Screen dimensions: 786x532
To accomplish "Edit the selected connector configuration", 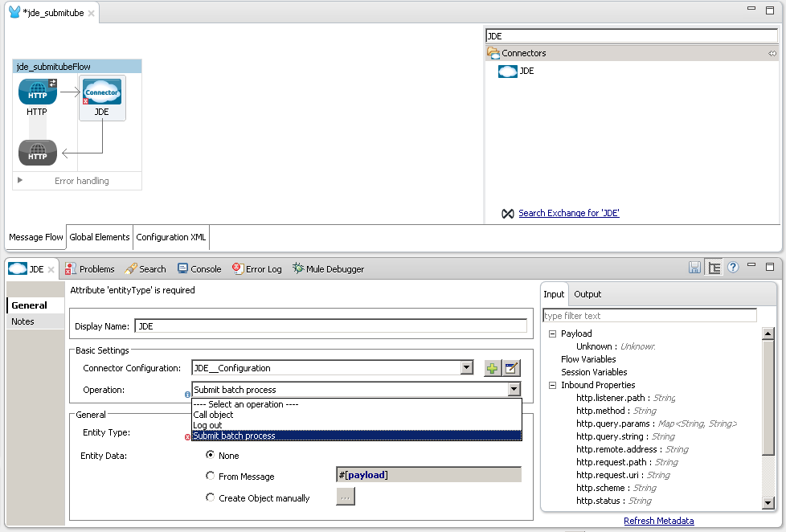I will click(511, 368).
